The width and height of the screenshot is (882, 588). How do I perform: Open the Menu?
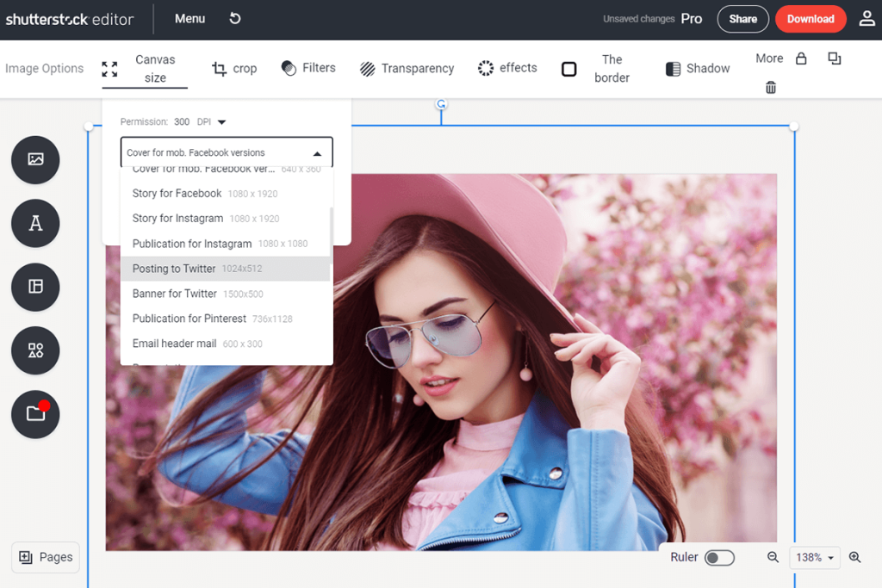[x=189, y=17]
